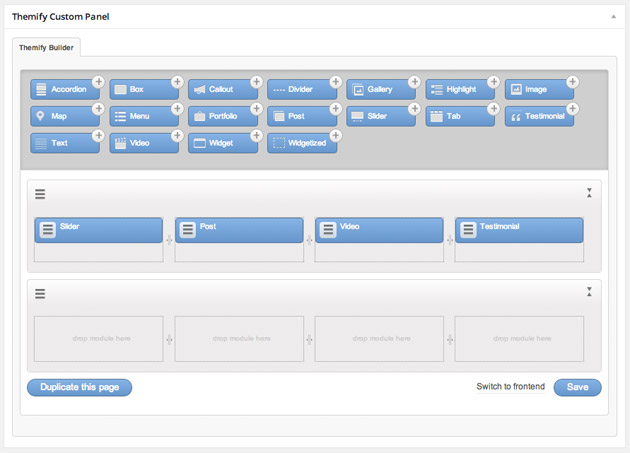This screenshot has height=453, width=630.
Task: Add the Slider module via its plus icon
Action: (x=415, y=109)
